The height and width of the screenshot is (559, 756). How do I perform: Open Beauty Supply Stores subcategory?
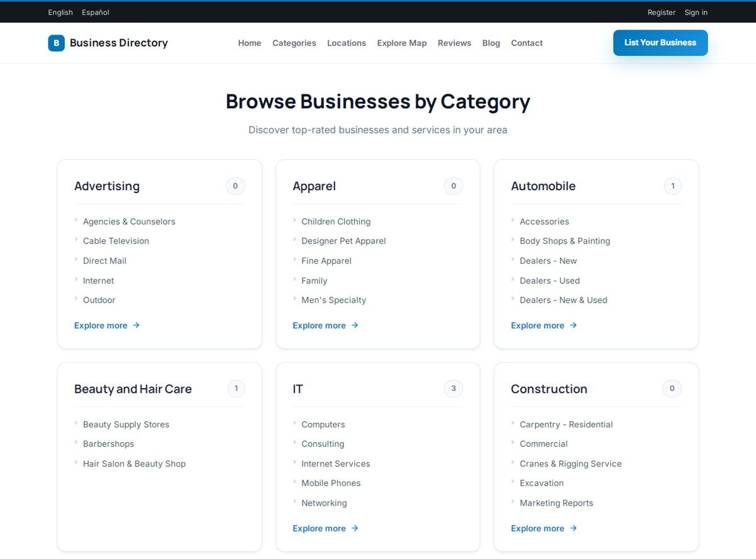coord(126,424)
